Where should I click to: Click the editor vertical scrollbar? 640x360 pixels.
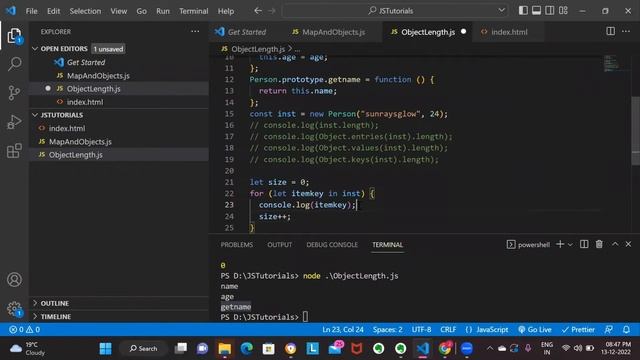point(636,131)
